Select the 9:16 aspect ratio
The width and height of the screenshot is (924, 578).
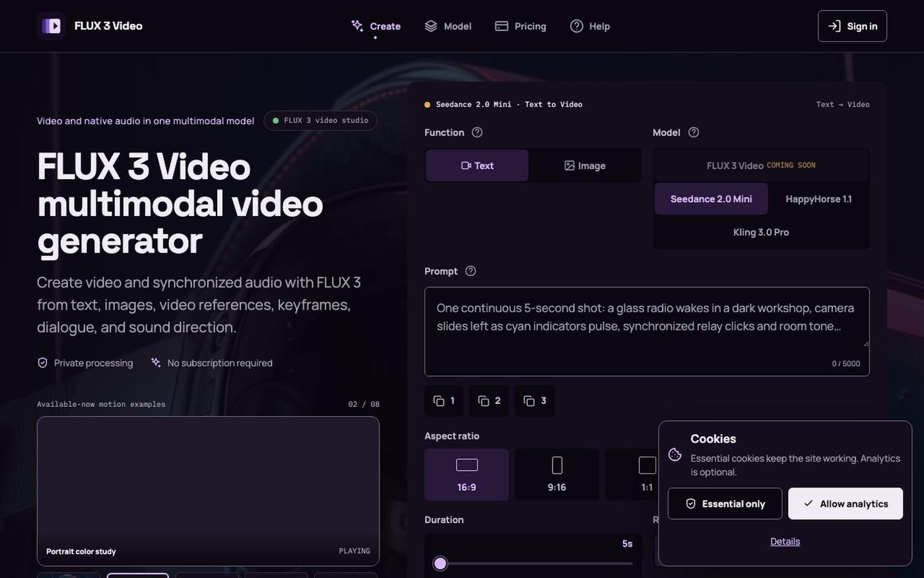557,474
